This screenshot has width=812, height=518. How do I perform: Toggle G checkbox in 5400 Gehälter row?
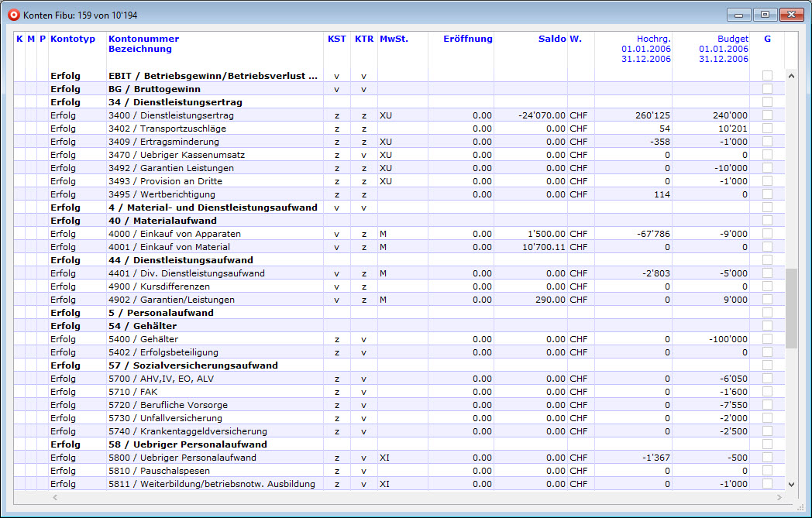coord(767,339)
